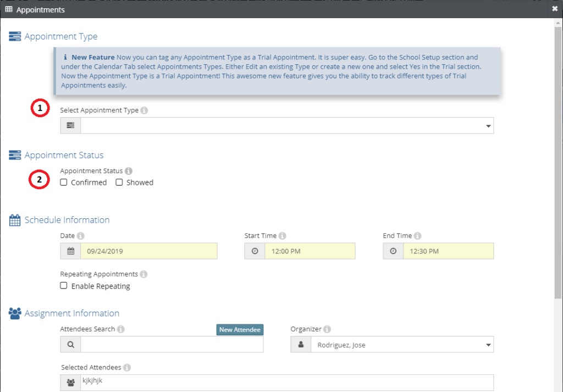
Task: Click the End Time field 12:30 PM
Action: point(448,251)
